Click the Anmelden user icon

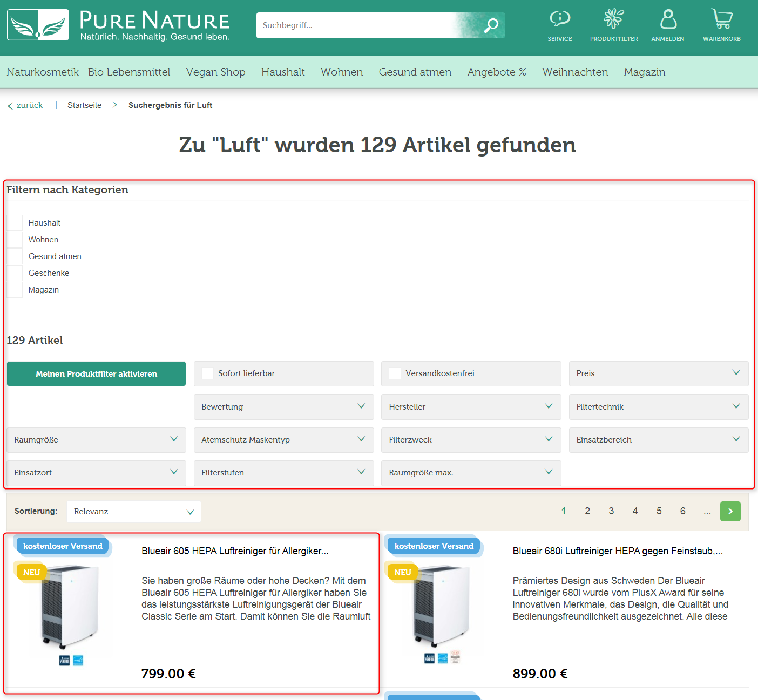[x=668, y=20]
